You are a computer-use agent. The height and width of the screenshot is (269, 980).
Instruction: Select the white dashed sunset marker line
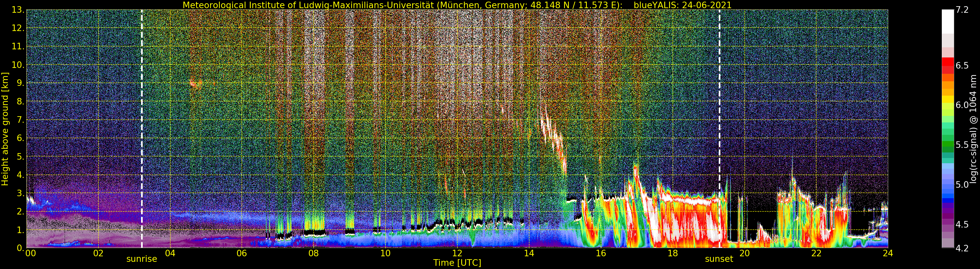(x=719, y=129)
